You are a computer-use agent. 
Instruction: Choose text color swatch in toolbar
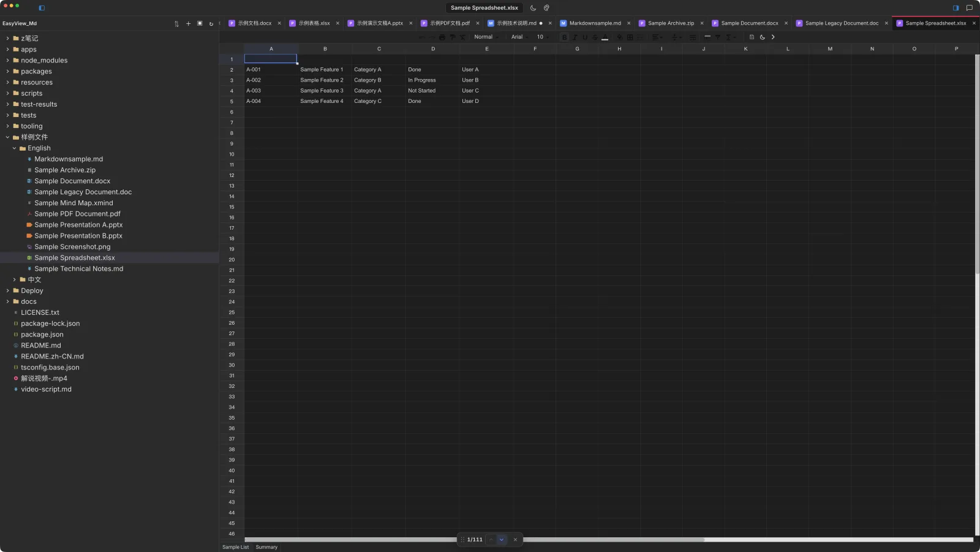[x=605, y=37]
